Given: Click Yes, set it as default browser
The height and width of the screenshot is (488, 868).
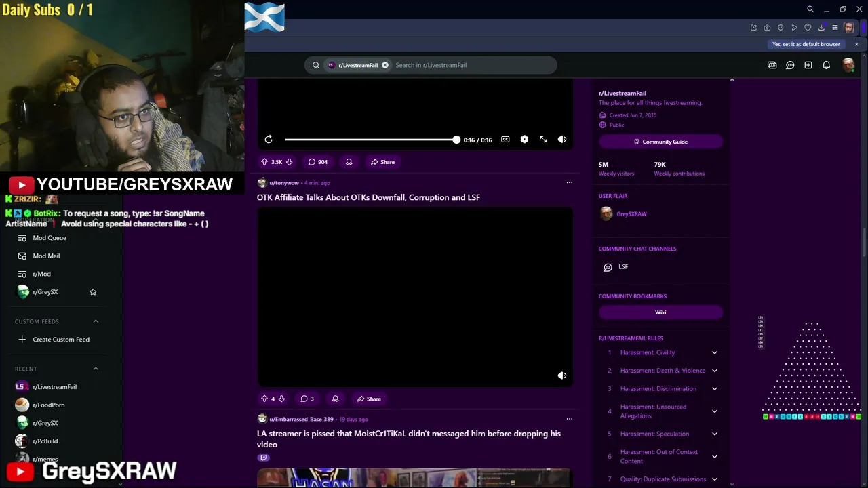Looking at the screenshot, I should (x=806, y=44).
